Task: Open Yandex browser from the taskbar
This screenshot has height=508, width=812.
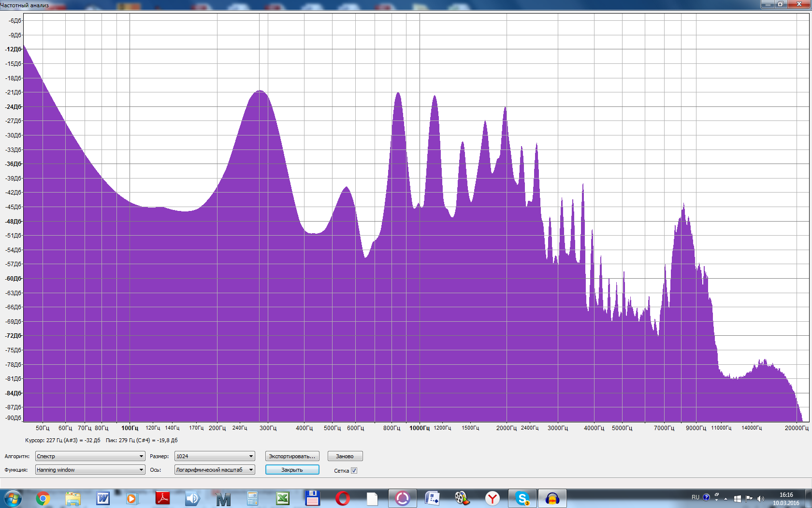Action: tap(492, 498)
